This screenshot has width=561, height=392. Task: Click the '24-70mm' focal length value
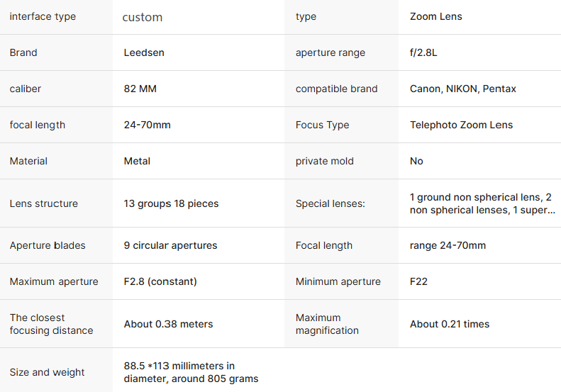(x=147, y=125)
